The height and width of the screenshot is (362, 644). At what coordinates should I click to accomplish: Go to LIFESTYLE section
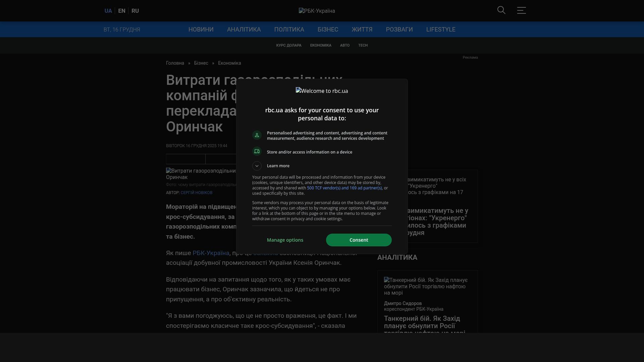[440, 29]
